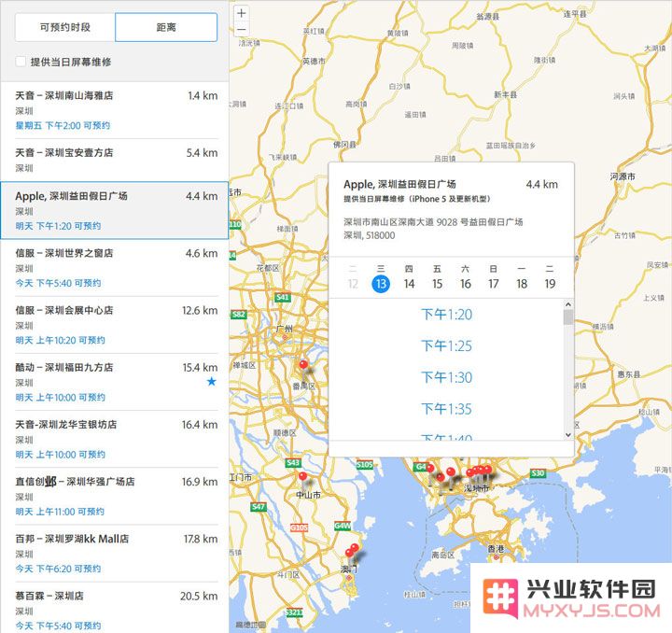Select date 15 (五) in calendar
The height and width of the screenshot is (633, 672).
point(437,283)
